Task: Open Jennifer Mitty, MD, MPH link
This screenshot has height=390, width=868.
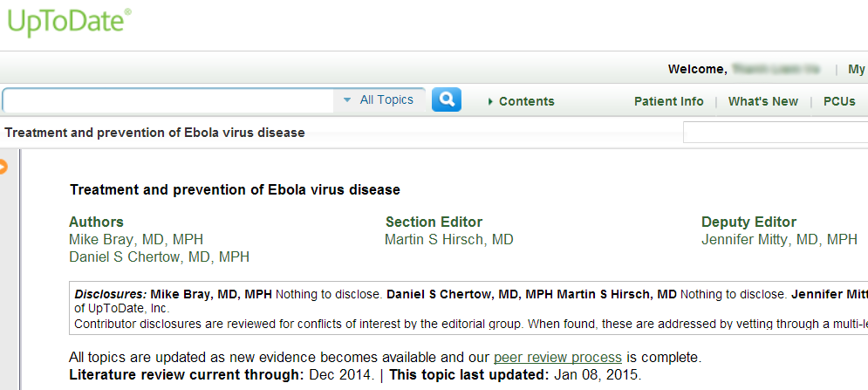Action: point(779,239)
